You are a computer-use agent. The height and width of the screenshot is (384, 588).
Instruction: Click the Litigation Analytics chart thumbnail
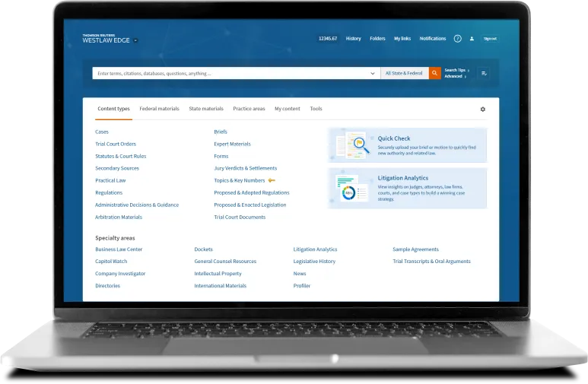tap(351, 189)
